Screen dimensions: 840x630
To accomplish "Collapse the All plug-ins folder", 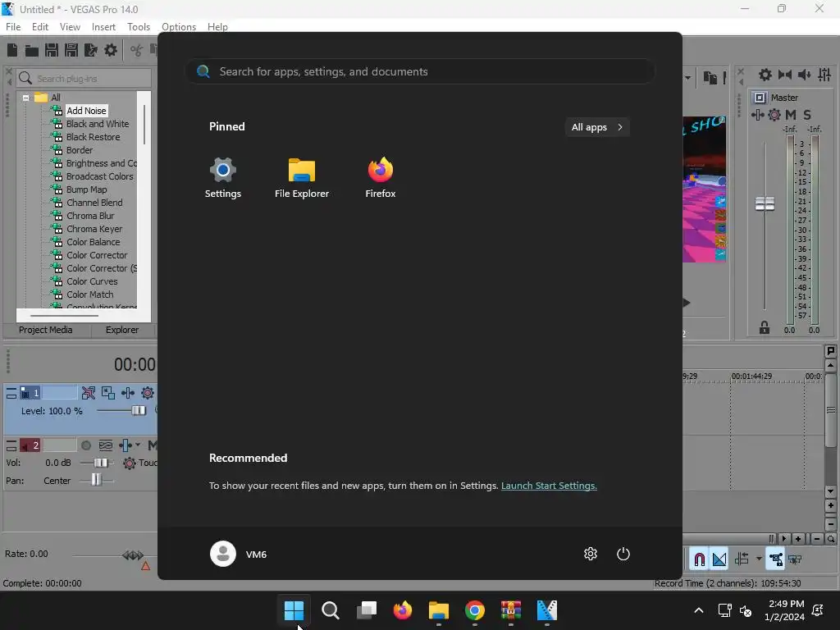I will pyautogui.click(x=25, y=98).
